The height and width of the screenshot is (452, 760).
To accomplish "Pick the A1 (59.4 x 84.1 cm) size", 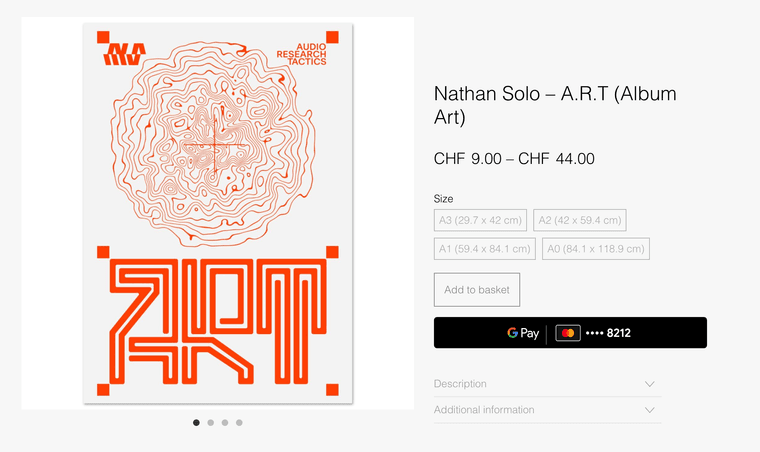I will pyautogui.click(x=485, y=249).
